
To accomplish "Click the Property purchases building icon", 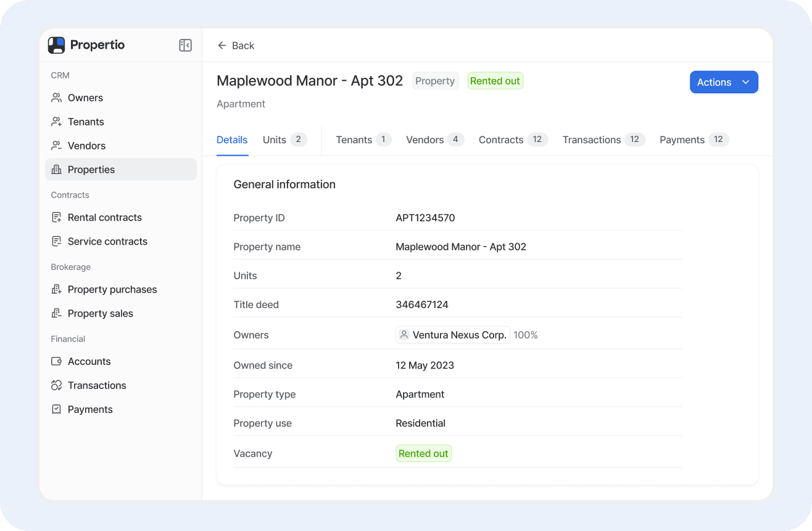I will point(57,290).
